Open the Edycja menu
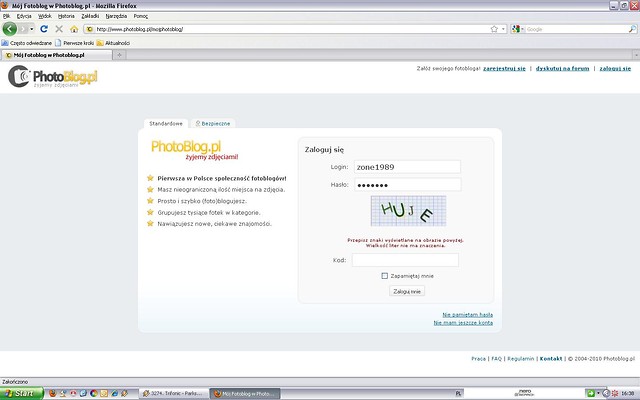 click(24, 16)
